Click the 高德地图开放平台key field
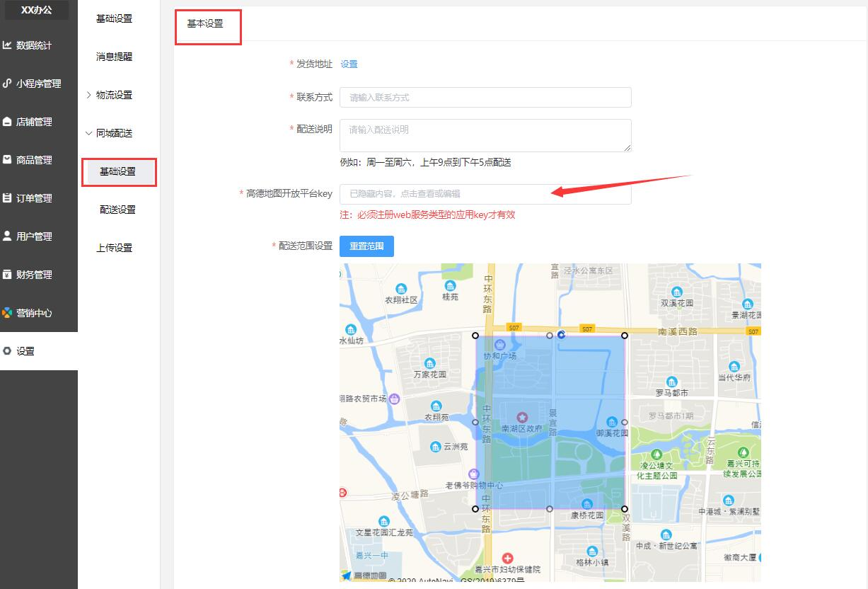This screenshot has width=868, height=589. point(485,194)
